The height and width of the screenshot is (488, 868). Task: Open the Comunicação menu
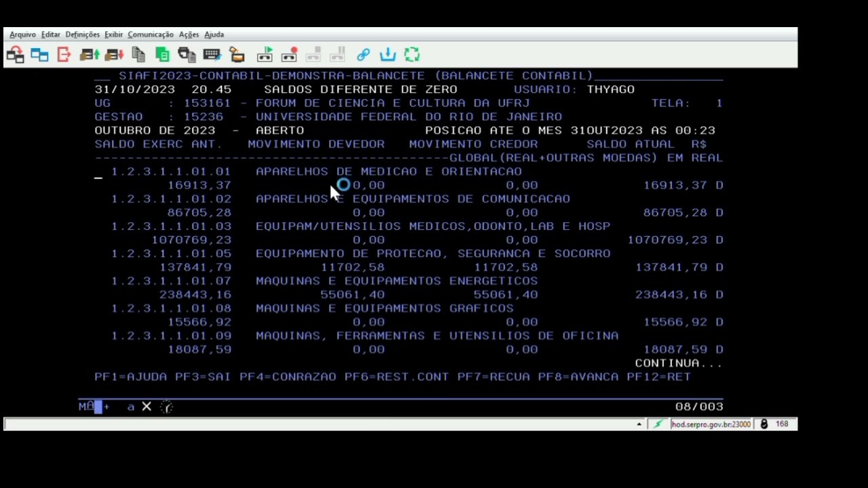click(x=151, y=35)
